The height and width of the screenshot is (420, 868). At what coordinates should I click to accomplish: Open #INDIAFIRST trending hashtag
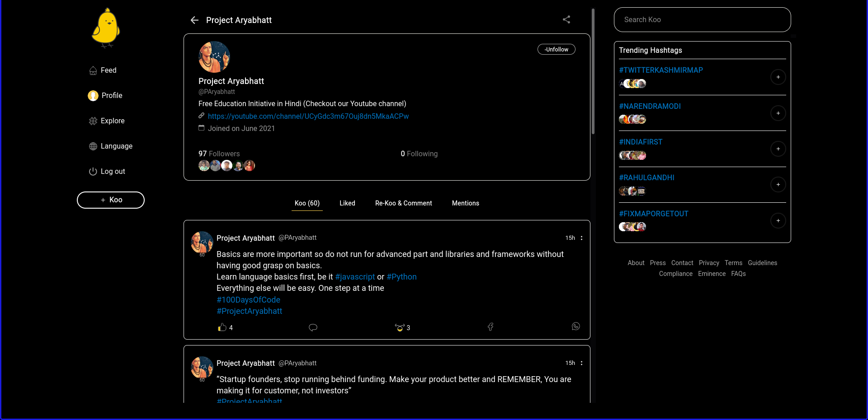(x=640, y=142)
